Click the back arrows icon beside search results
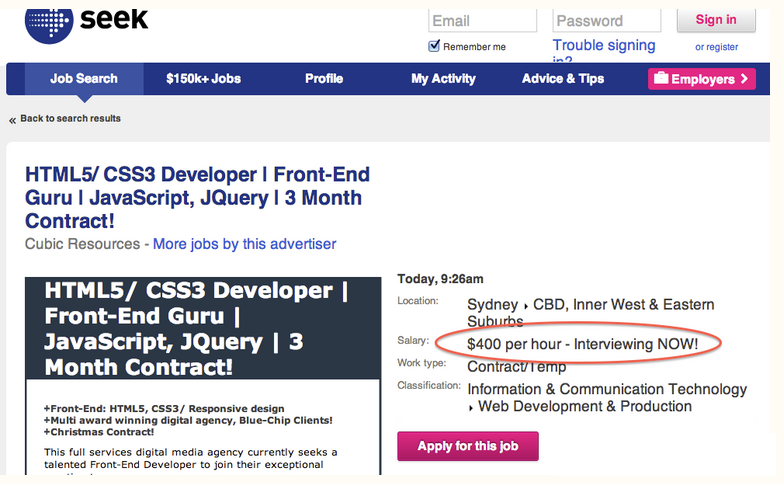 tap(13, 120)
